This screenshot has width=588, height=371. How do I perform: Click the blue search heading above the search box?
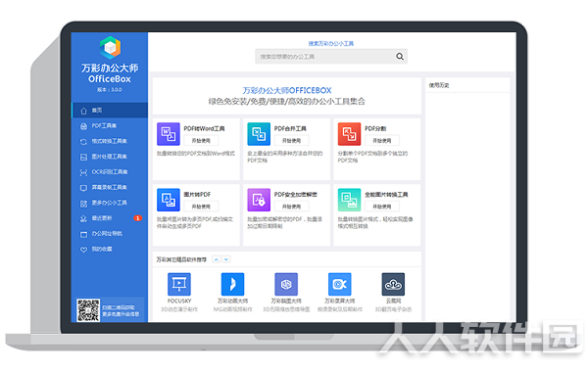(x=331, y=43)
